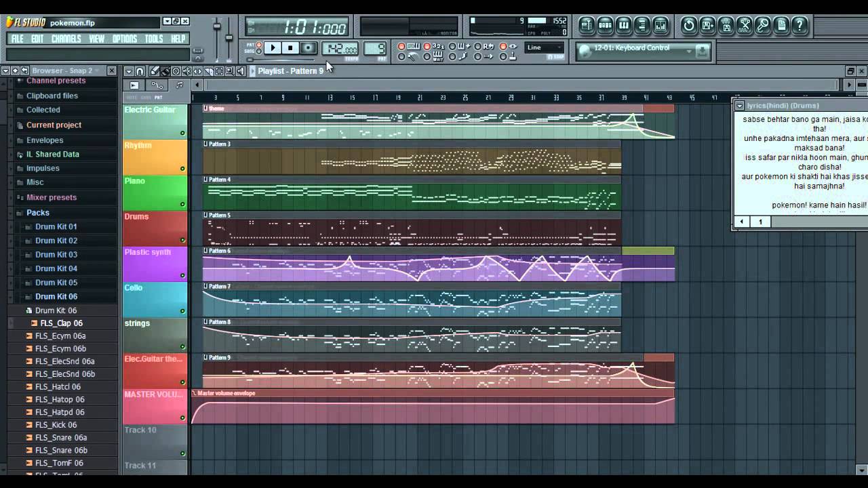Open the step sequencer from top toolbar
Image resolution: width=868 pixels, height=488 pixels.
tap(606, 26)
